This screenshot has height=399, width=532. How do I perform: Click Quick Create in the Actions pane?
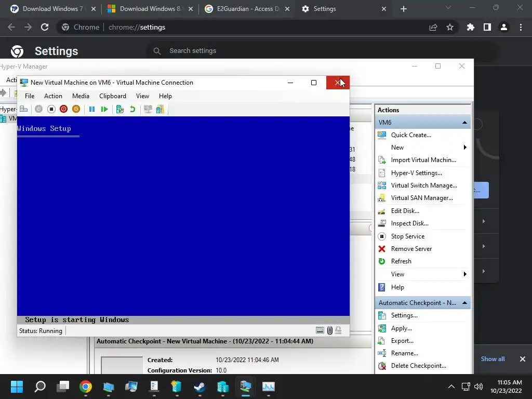[411, 135]
